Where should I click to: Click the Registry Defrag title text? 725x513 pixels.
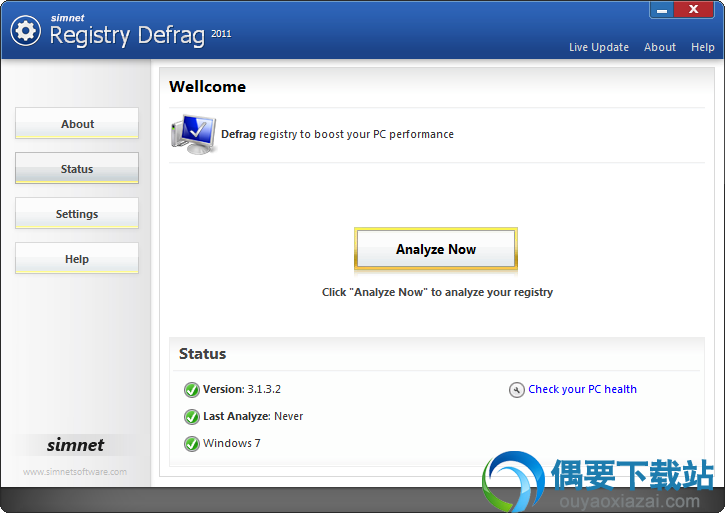tap(127, 35)
